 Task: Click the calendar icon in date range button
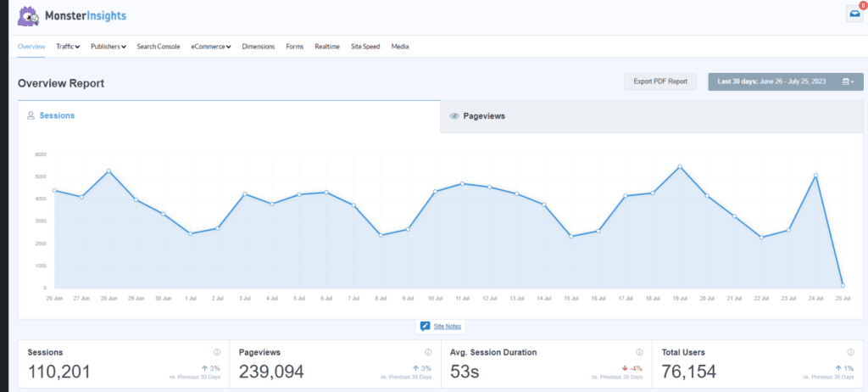(847, 81)
